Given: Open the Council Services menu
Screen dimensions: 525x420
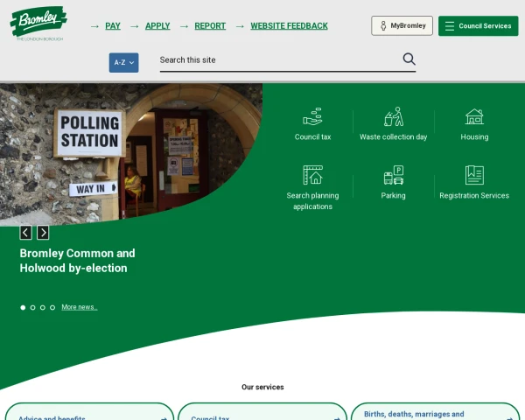Looking at the screenshot, I should pos(478,25).
